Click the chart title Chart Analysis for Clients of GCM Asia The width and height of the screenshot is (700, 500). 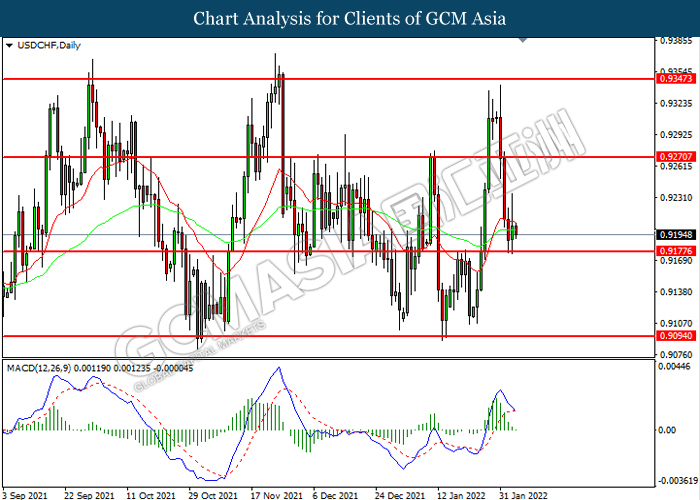pos(350,18)
